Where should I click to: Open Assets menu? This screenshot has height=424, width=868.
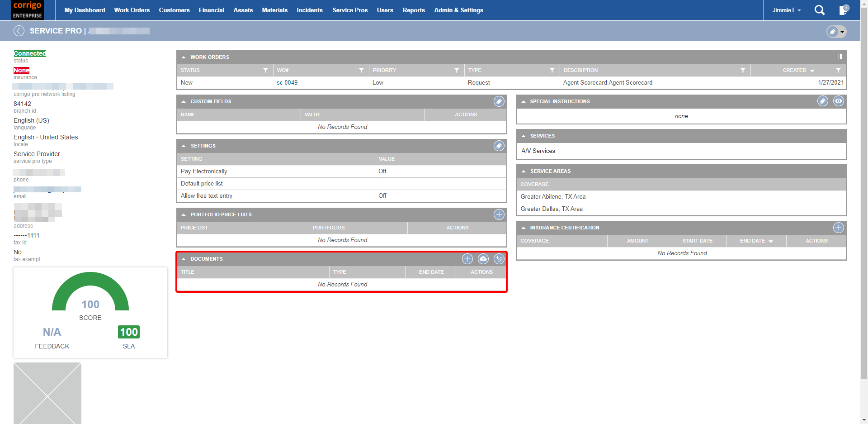tap(243, 10)
